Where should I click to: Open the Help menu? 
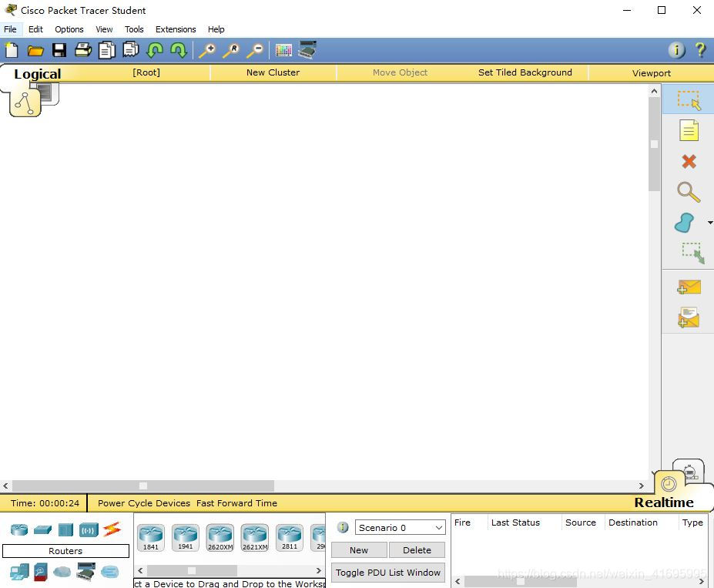pyautogui.click(x=216, y=29)
